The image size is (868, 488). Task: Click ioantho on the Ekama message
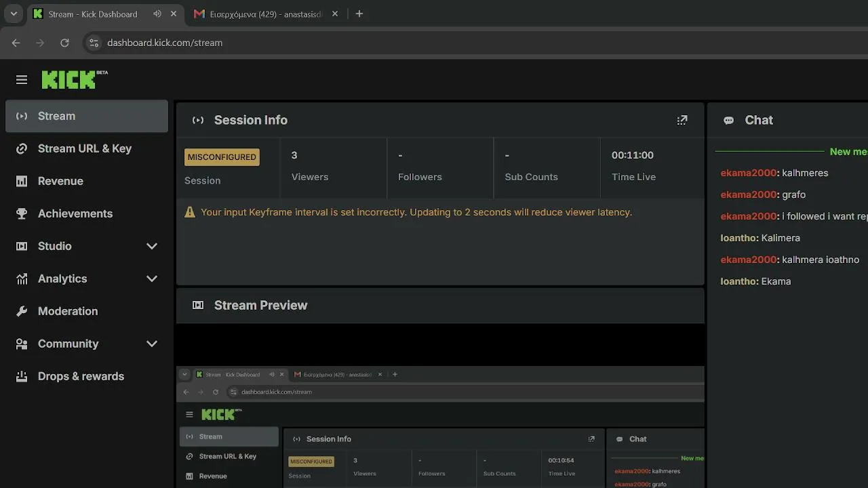point(738,281)
